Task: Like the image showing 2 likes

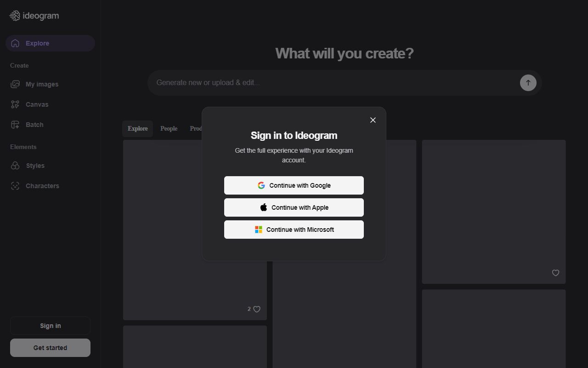Action: point(256,309)
